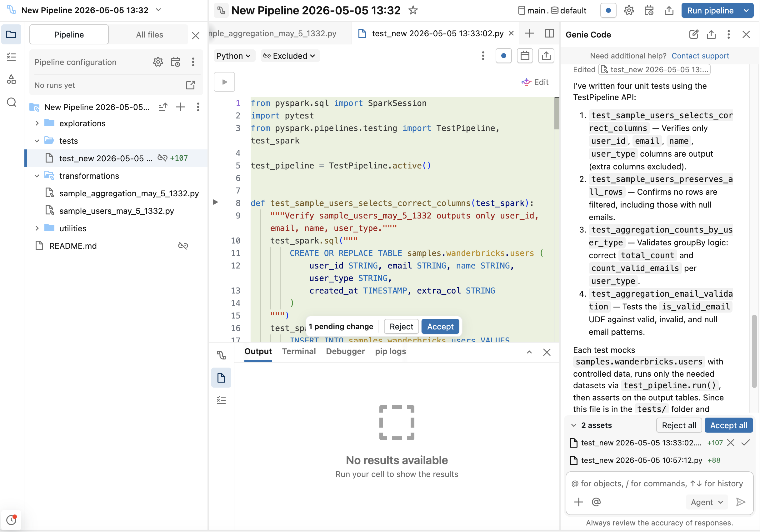Click Accept all assets
This screenshot has height=532, width=760.
(x=728, y=425)
